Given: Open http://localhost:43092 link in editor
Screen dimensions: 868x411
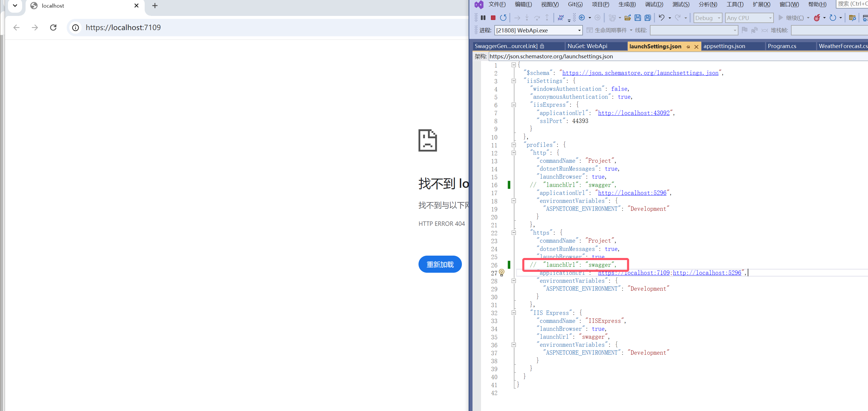Looking at the screenshot, I should pyautogui.click(x=633, y=113).
